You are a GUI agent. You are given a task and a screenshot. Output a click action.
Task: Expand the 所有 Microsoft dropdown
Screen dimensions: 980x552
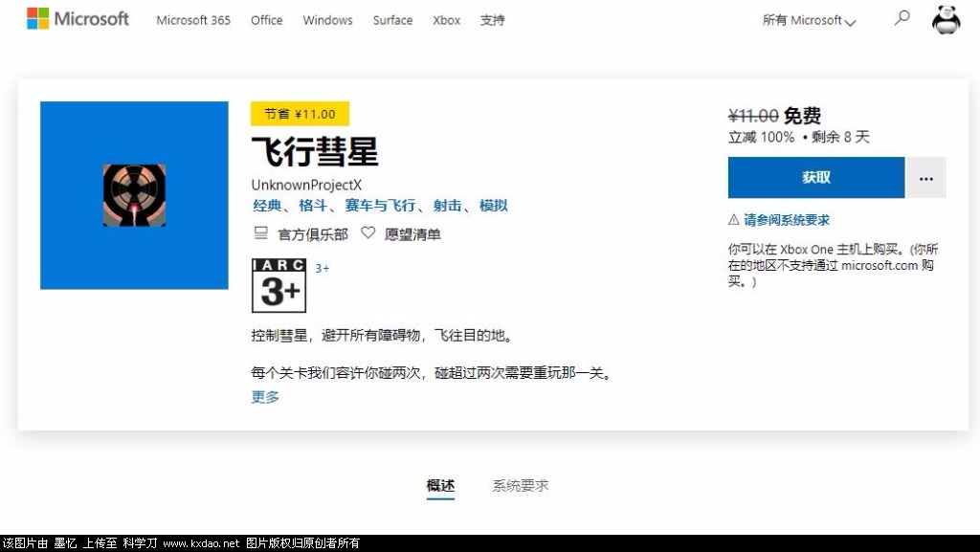coord(809,20)
